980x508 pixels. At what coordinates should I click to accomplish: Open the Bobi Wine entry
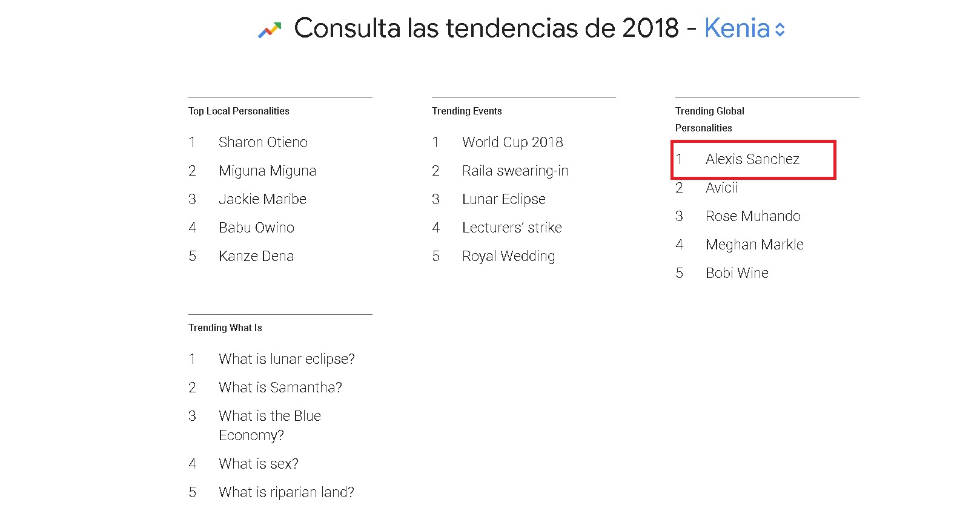point(737,273)
